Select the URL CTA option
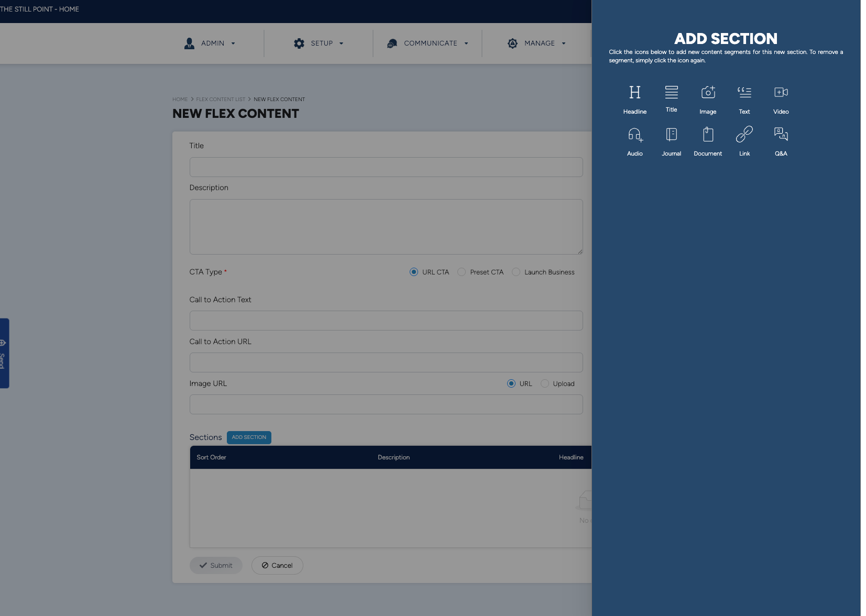Screen dimensions: 866x616 pyautogui.click(x=413, y=272)
